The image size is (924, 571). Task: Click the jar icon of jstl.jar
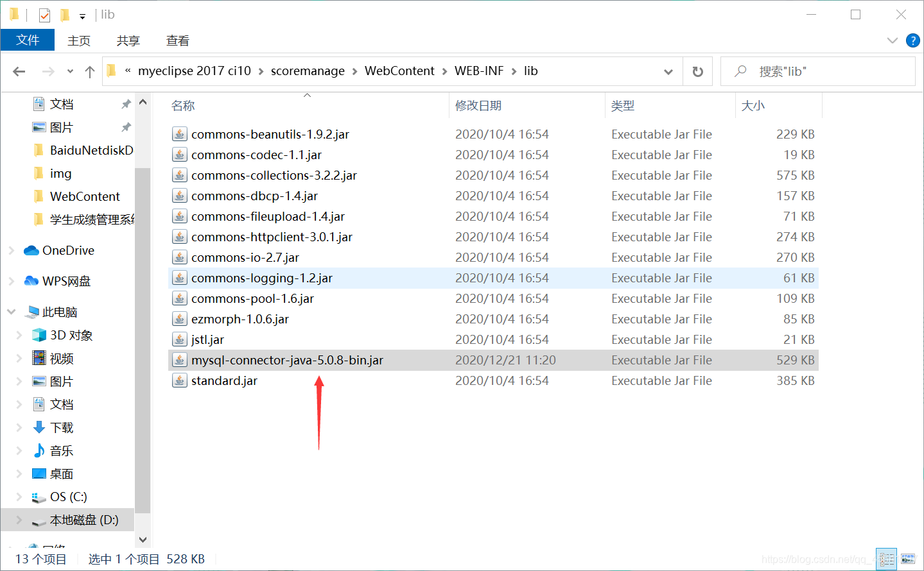[x=180, y=339]
